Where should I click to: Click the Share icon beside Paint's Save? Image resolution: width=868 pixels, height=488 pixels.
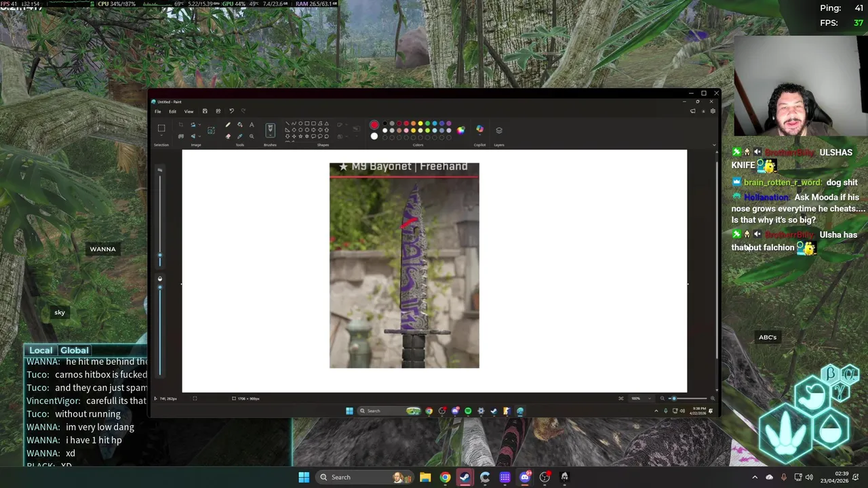(x=218, y=111)
